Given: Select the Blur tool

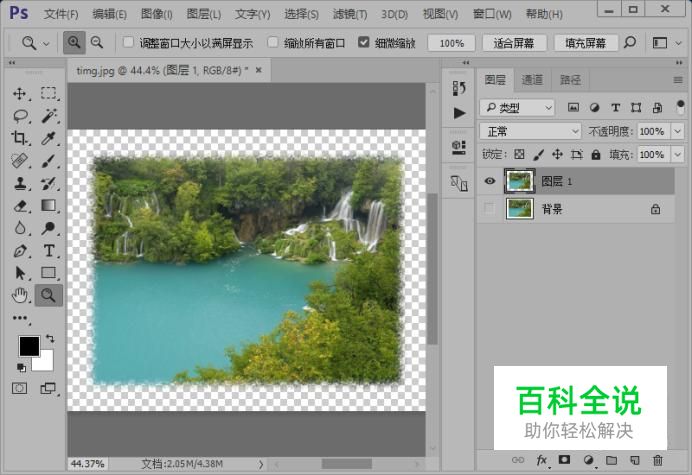Looking at the screenshot, I should pyautogui.click(x=20, y=228).
